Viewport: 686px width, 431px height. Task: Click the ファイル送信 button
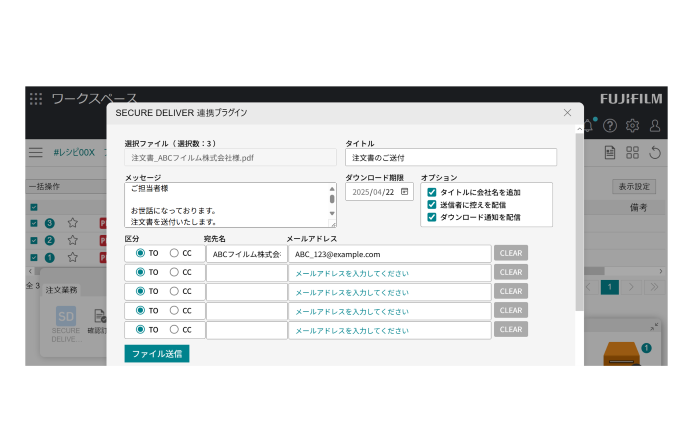click(157, 354)
